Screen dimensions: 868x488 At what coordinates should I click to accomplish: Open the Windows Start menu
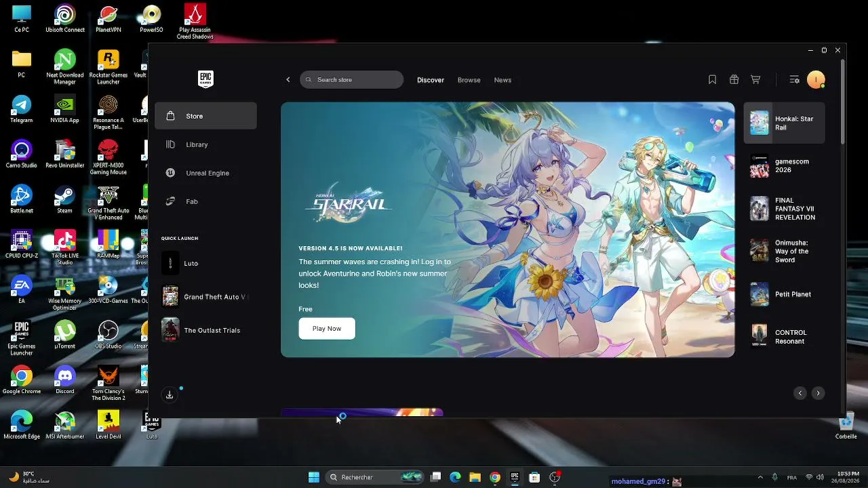314,477
